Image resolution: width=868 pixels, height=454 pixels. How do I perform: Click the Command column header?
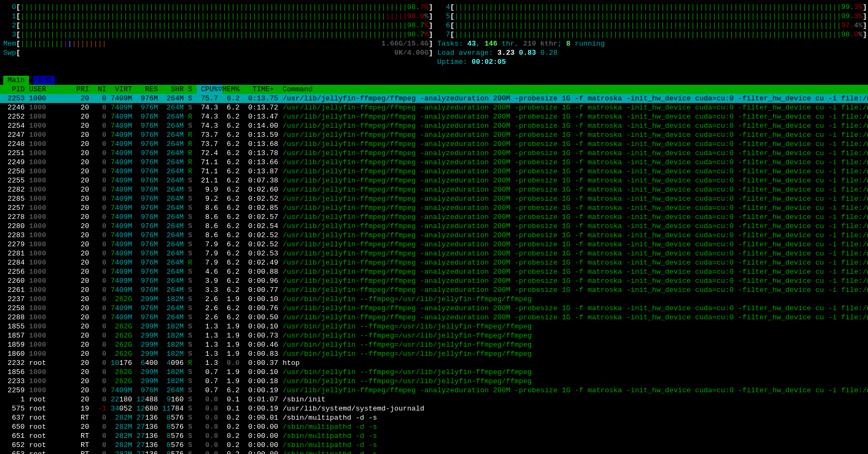coord(298,89)
